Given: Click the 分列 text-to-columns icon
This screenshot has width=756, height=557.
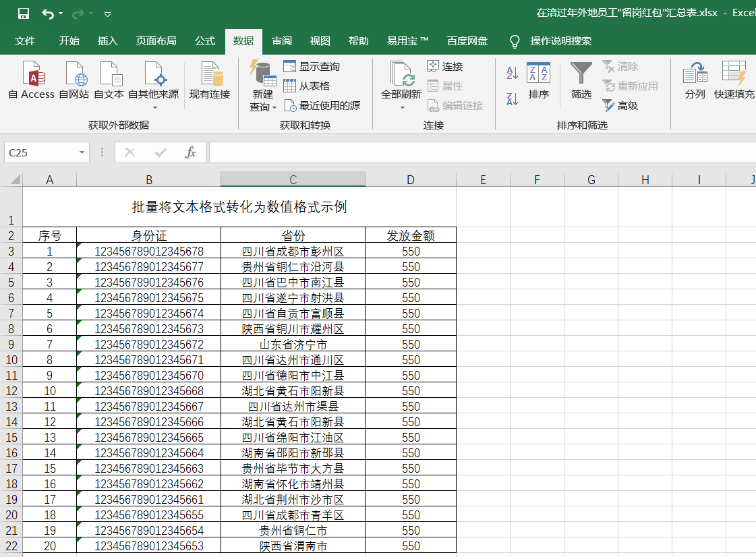Looking at the screenshot, I should click(x=695, y=80).
